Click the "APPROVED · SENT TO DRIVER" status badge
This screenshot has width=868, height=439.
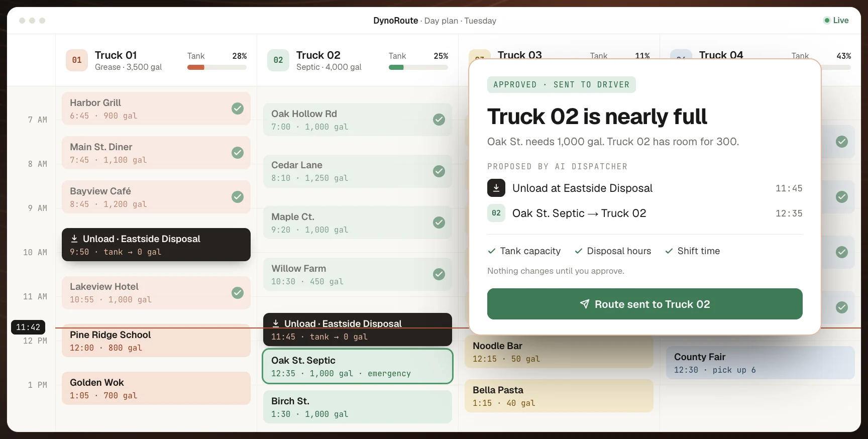click(562, 85)
